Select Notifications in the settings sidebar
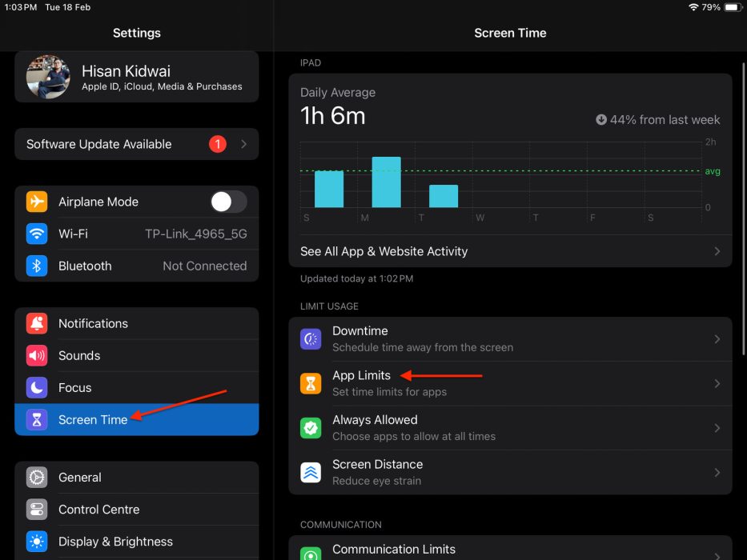 click(137, 324)
